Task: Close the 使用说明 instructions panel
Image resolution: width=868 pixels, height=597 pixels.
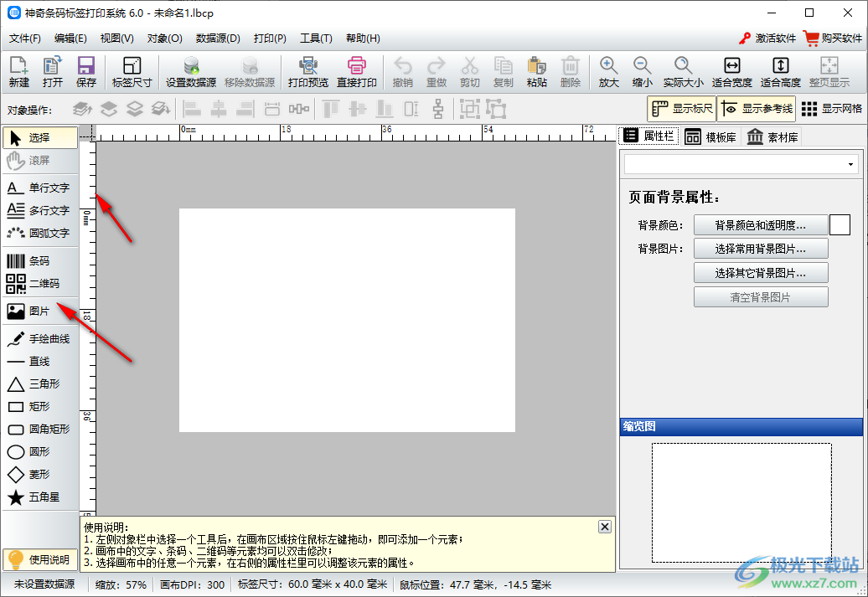Action: [x=605, y=527]
